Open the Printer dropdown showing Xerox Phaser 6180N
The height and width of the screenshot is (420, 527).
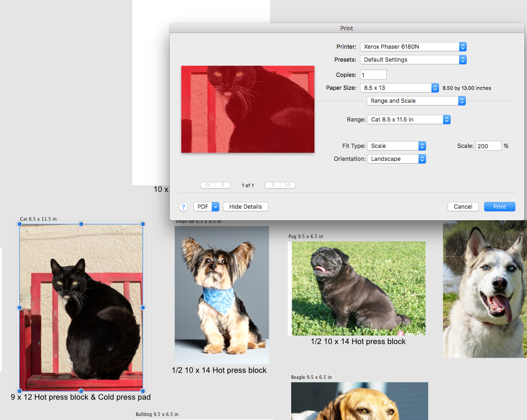tap(413, 47)
